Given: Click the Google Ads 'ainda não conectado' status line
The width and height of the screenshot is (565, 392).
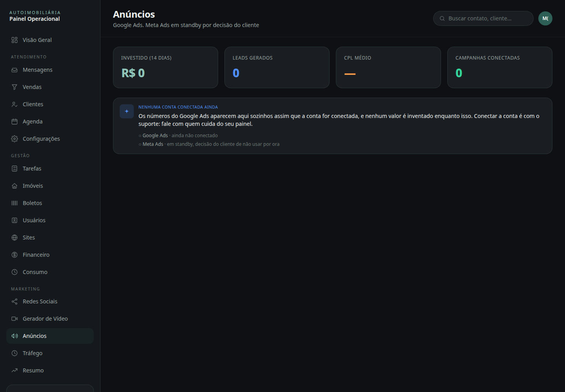Looking at the screenshot, I should tap(178, 136).
